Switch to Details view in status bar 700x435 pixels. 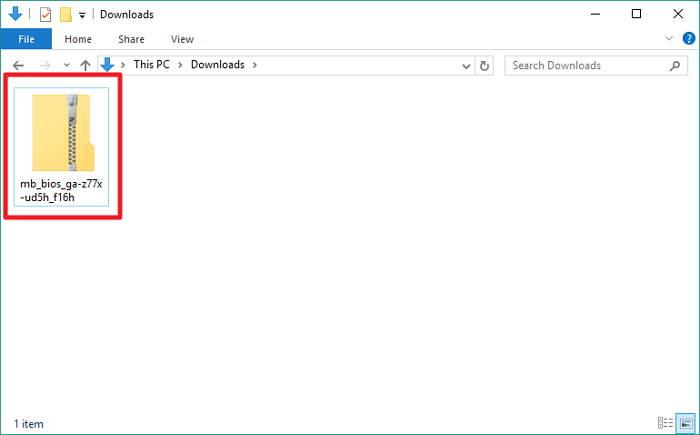[x=665, y=422]
